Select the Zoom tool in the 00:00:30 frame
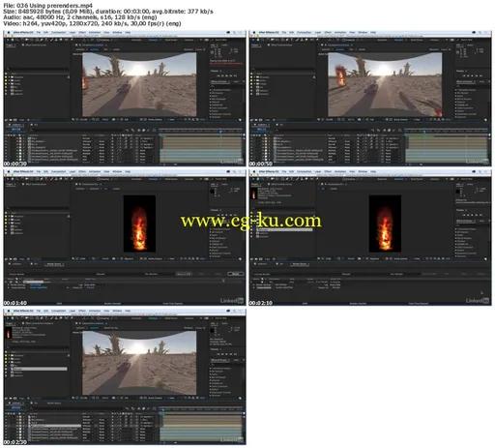The width and height of the screenshot is (495, 448). (x=16, y=40)
